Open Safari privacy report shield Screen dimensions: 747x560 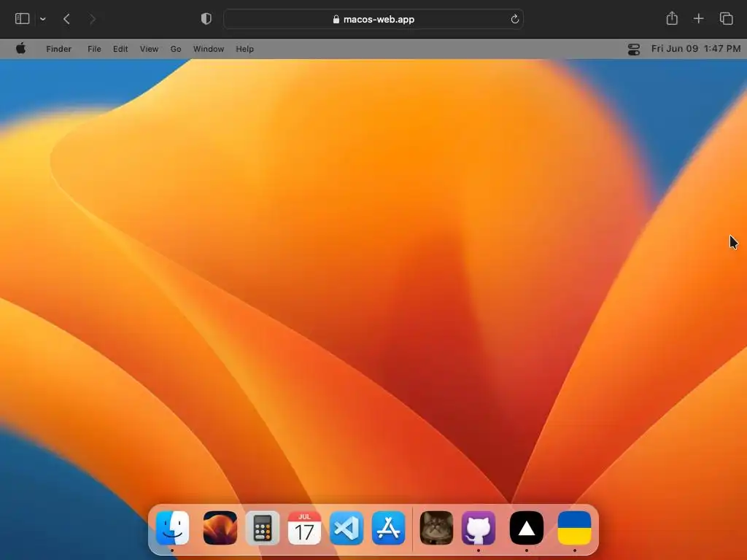coord(206,19)
